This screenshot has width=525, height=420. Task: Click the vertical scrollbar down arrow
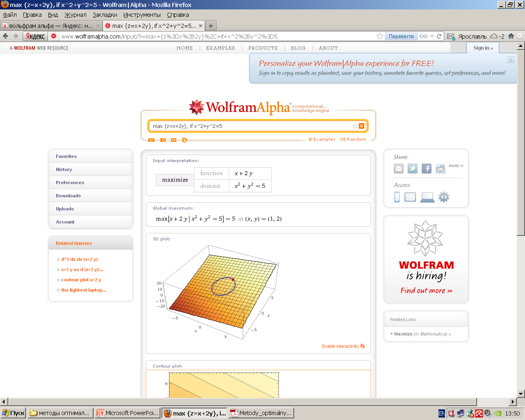521,394
